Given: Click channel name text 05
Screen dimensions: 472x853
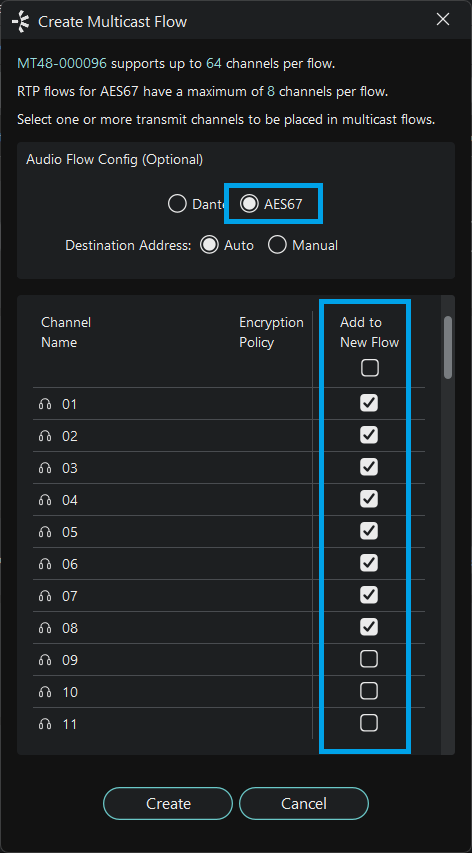Looking at the screenshot, I should tap(70, 532).
